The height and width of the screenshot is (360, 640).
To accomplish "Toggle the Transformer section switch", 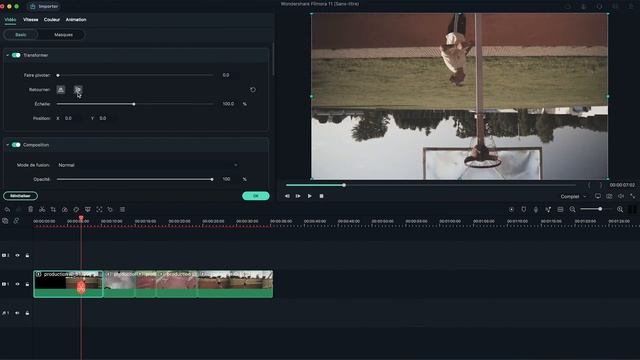I will [16, 55].
